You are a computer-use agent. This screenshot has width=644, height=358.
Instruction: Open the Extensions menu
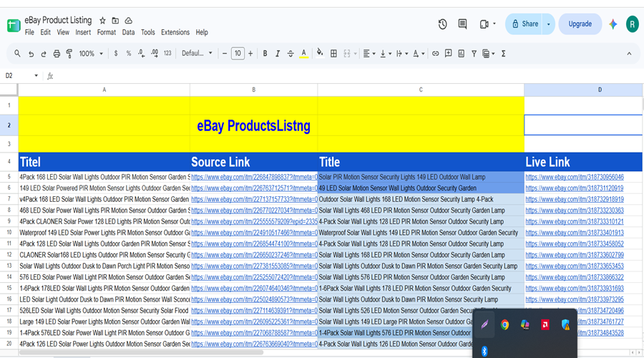175,32
